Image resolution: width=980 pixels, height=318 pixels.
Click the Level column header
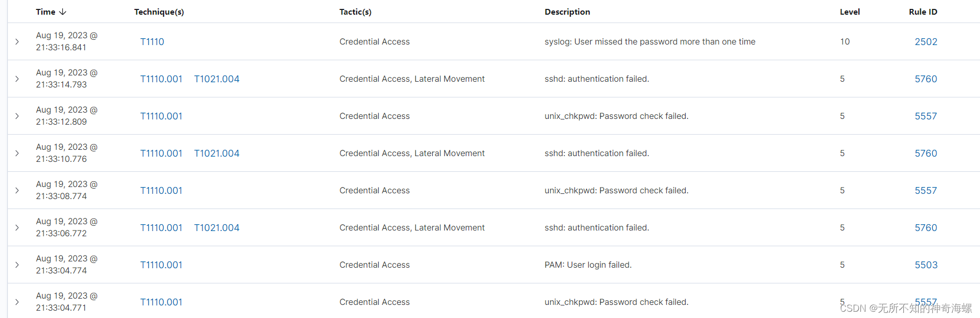point(849,12)
